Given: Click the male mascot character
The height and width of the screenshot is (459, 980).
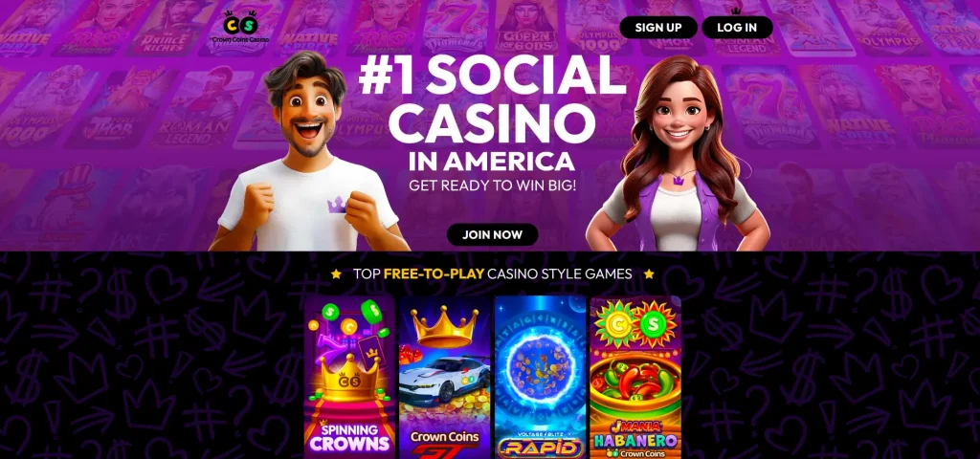Looking at the screenshot, I should pos(307,153).
